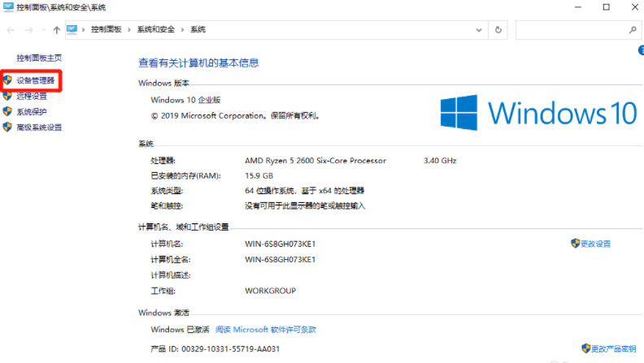Viewport: 644px width, 363px height.
Task: Select 系统和安全 breadcrumb in address bar
Action: point(155,29)
